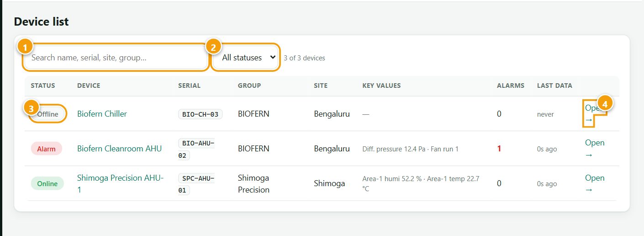Click the Shimoga site cell

click(329, 183)
